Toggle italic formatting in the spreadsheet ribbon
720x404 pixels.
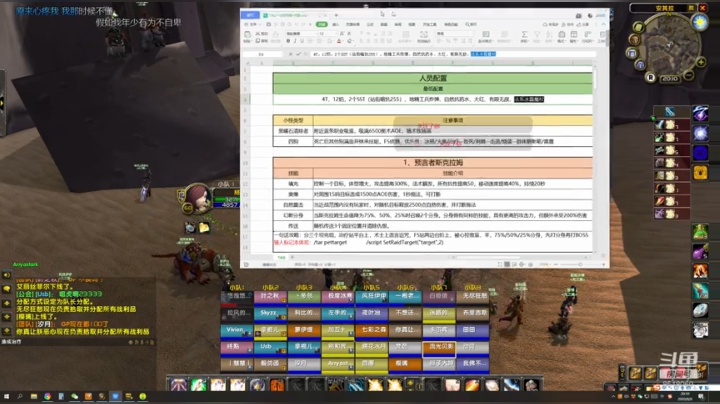click(x=295, y=41)
